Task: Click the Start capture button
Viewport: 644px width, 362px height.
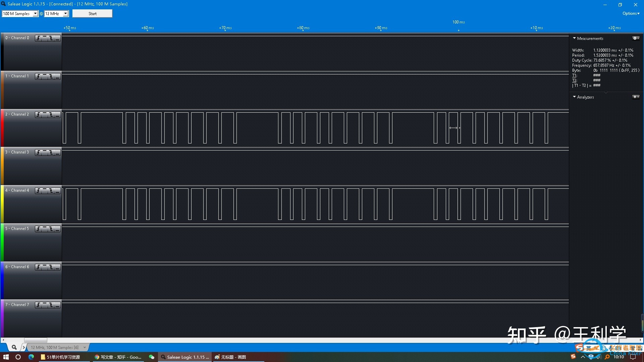Action: 92,14
